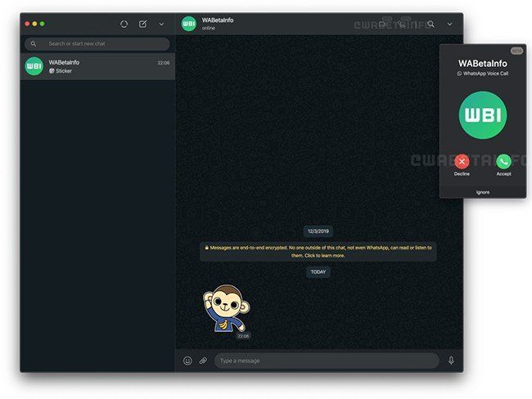Open the end-to-end encryption notice link
This screenshot has height=399, width=532.
318,252
